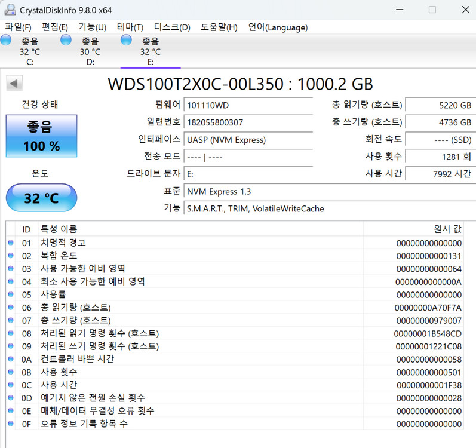This screenshot has height=448, width=476.
Task: Open the 디스크(D) menu
Action: 172,27
